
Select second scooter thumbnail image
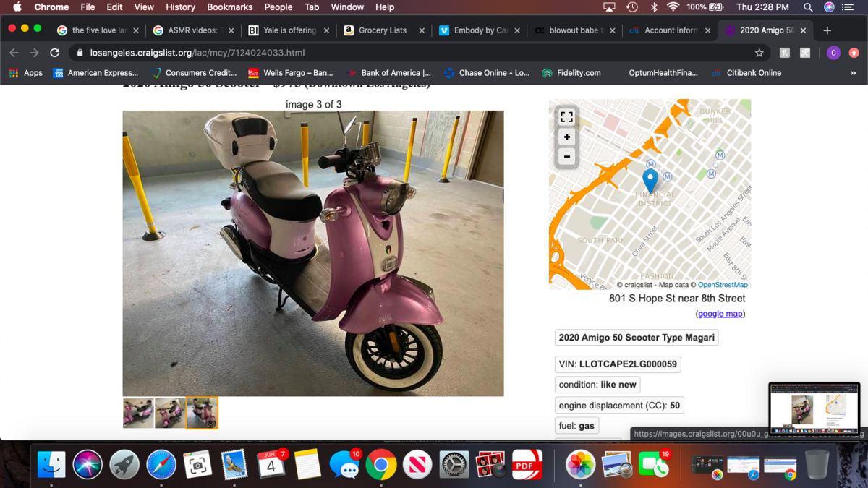coord(170,413)
